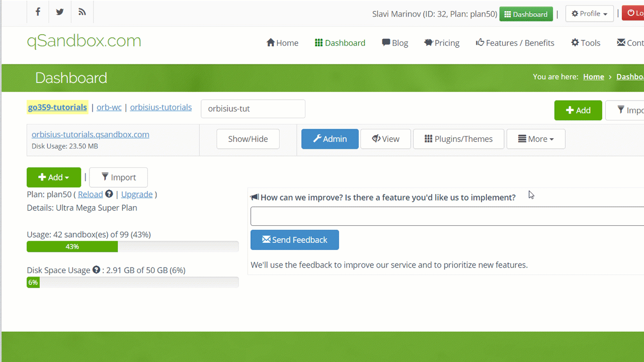Click the blue Admin button
This screenshot has height=362, width=644.
(330, 139)
